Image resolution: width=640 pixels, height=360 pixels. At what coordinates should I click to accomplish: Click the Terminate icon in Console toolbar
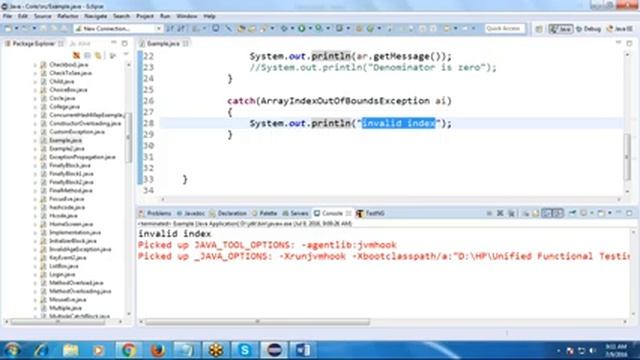489,213
